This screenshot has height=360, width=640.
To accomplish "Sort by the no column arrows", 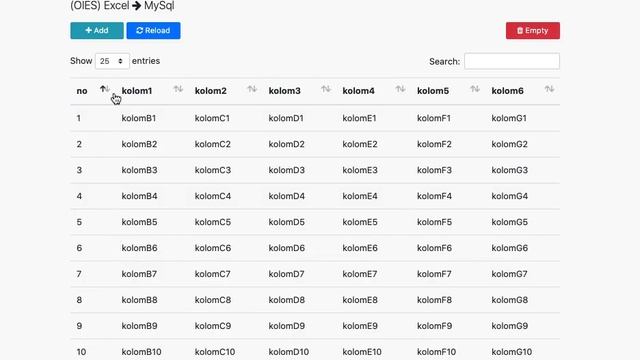I will (x=105, y=89).
